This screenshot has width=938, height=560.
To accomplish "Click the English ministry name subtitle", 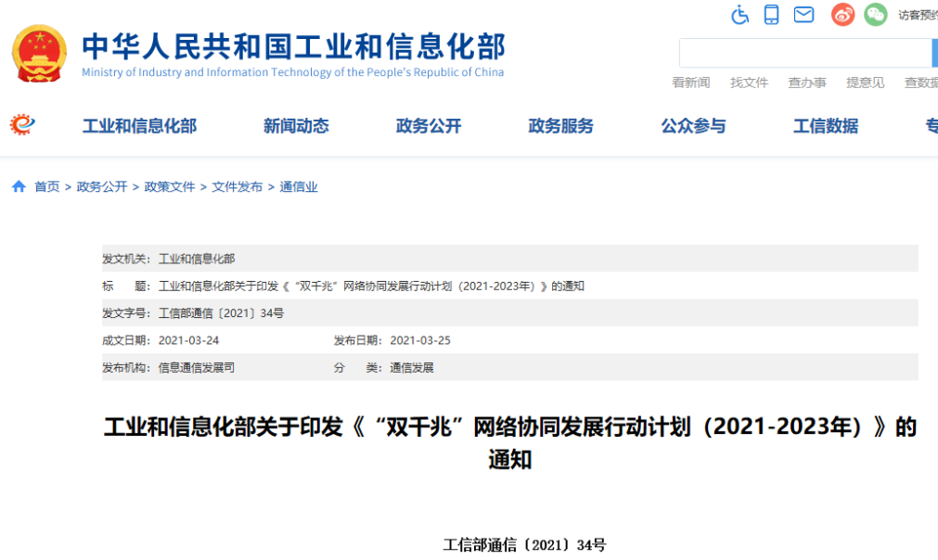I will tap(292, 72).
